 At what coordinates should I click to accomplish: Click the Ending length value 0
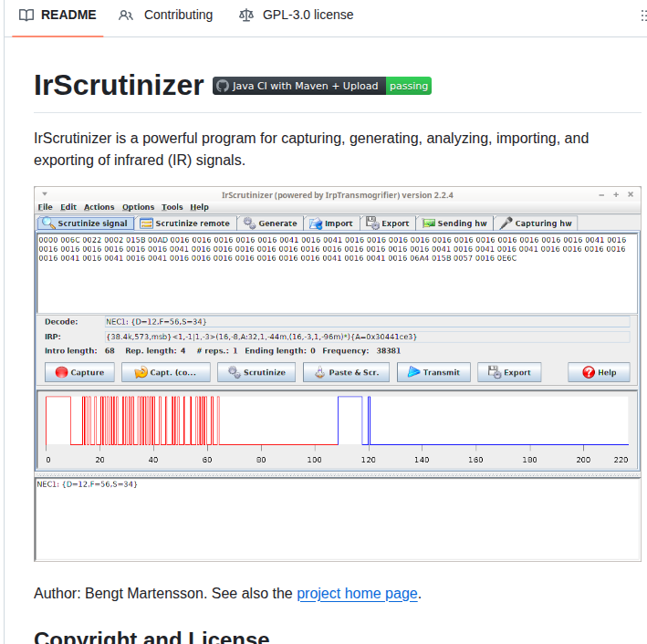click(313, 350)
